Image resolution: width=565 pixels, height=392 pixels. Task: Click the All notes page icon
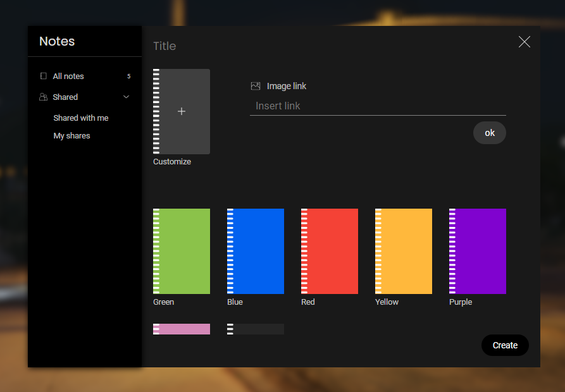pyautogui.click(x=43, y=76)
